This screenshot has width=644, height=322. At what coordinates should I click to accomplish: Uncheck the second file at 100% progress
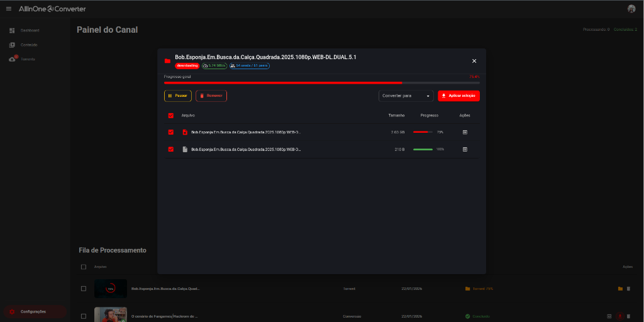point(171,149)
